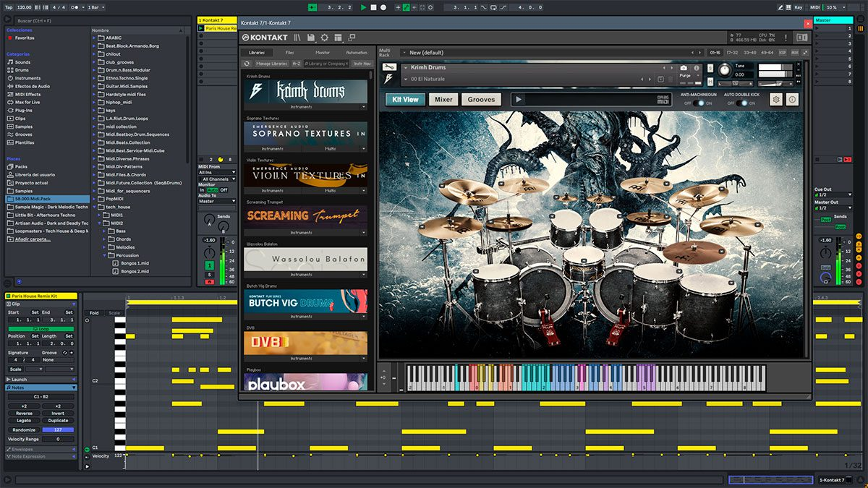Screen dimensions: 868x488
Task: Toggle the Anti-Machinegun switch
Action: tap(699, 103)
